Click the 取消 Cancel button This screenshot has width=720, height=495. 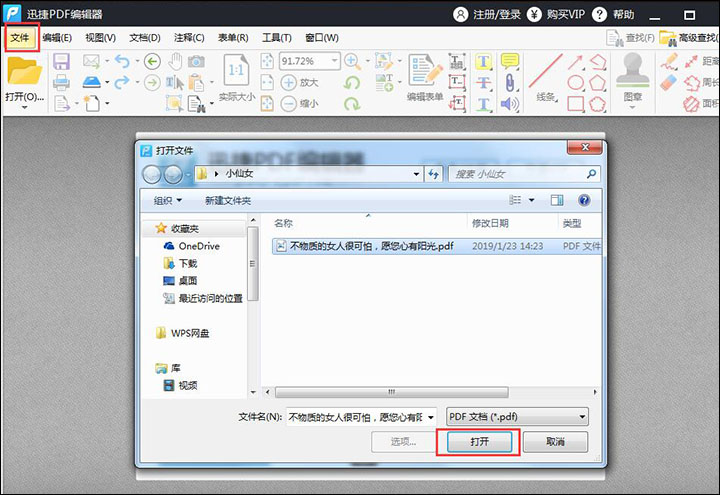click(x=555, y=442)
